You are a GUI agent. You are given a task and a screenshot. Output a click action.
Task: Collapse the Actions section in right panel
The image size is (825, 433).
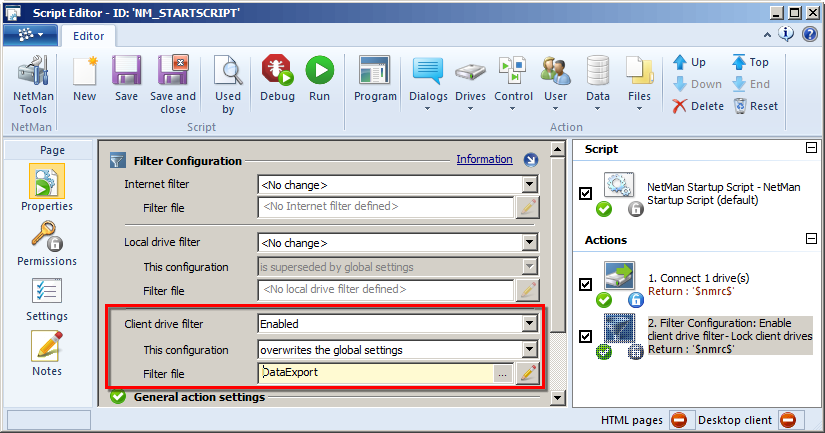click(811, 239)
